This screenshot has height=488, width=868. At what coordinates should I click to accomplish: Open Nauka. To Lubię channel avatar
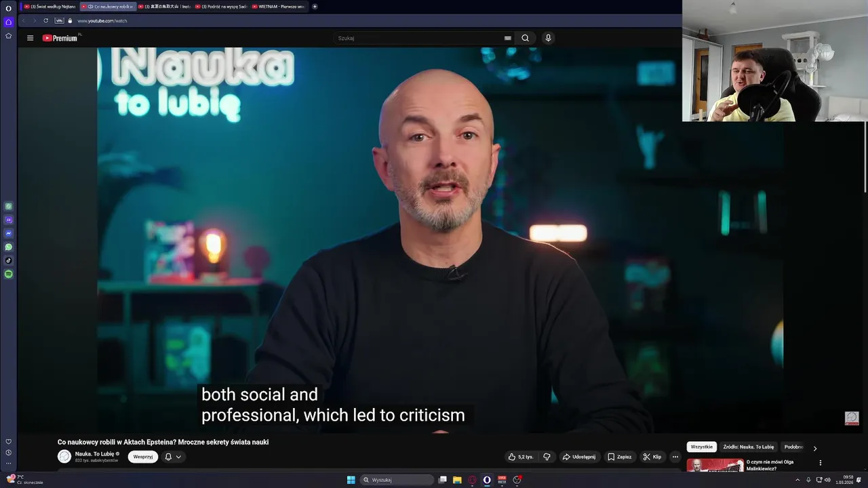coord(64,457)
